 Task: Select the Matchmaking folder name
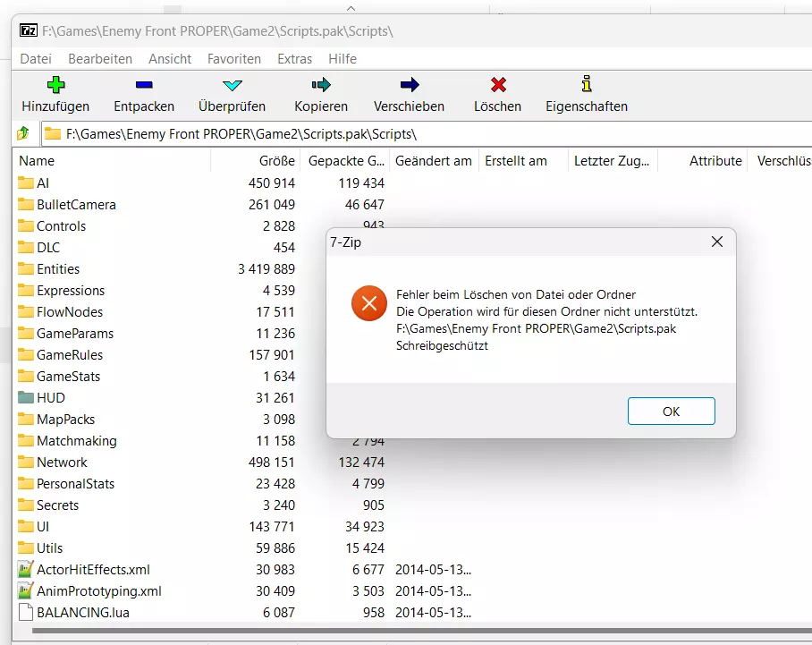tap(77, 441)
